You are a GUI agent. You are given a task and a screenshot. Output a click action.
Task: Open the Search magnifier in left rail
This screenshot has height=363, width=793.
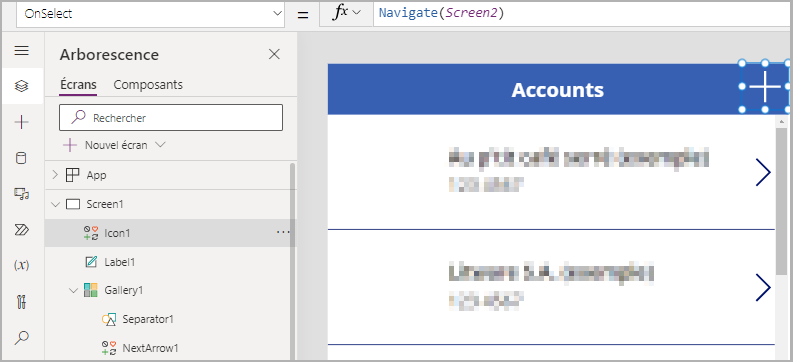(21, 337)
